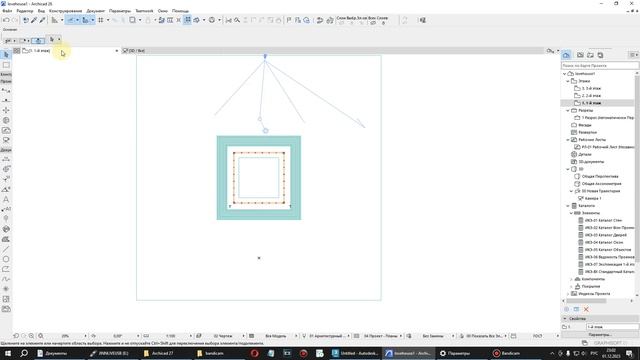This screenshot has width=640, height=360.
Task: Select 3. 3-й этаж in the navigator
Action: 591,89
